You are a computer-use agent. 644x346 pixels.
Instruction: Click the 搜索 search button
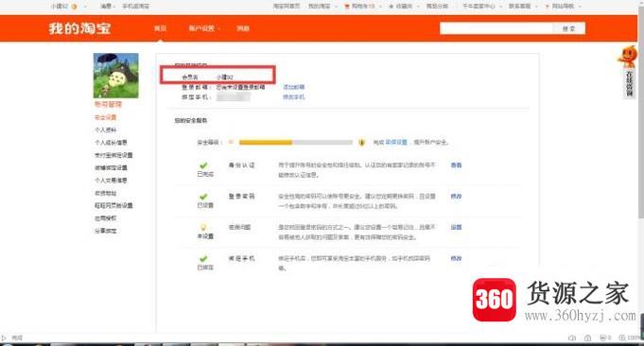click(569, 28)
